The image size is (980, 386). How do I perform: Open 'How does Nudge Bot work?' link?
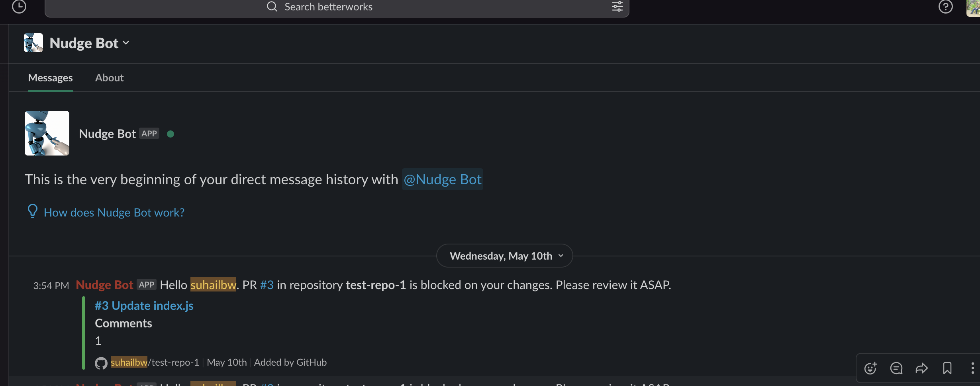coord(114,213)
